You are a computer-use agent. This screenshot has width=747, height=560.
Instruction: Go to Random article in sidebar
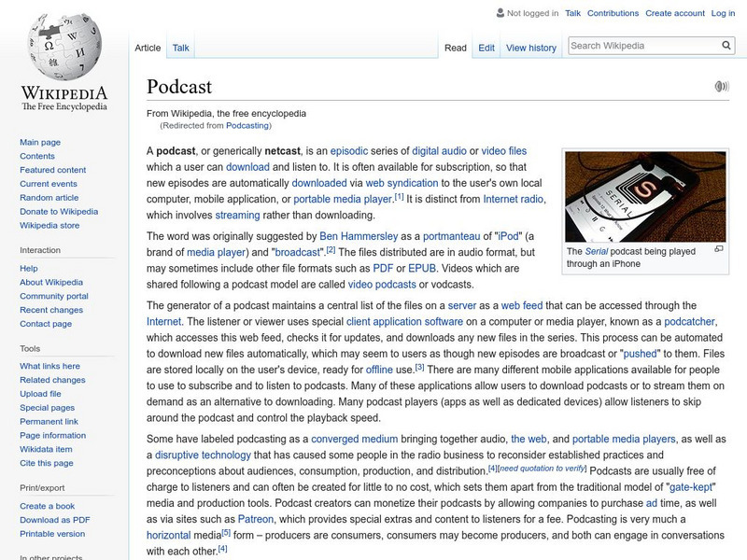pos(49,198)
